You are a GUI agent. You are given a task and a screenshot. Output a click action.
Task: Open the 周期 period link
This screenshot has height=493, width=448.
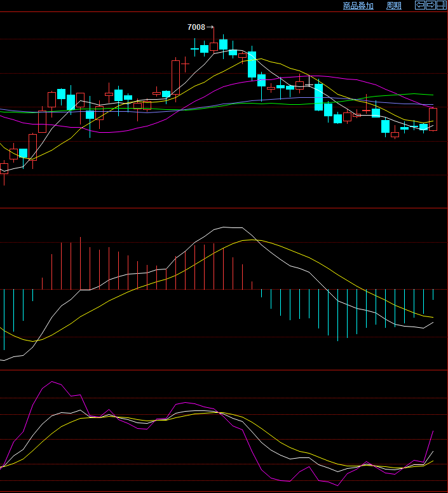[393, 6]
